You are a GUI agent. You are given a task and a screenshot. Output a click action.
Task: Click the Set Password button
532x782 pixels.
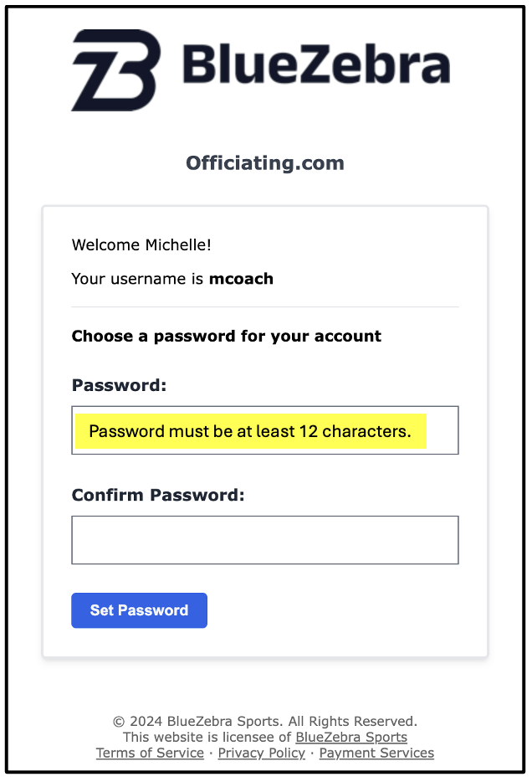139,610
